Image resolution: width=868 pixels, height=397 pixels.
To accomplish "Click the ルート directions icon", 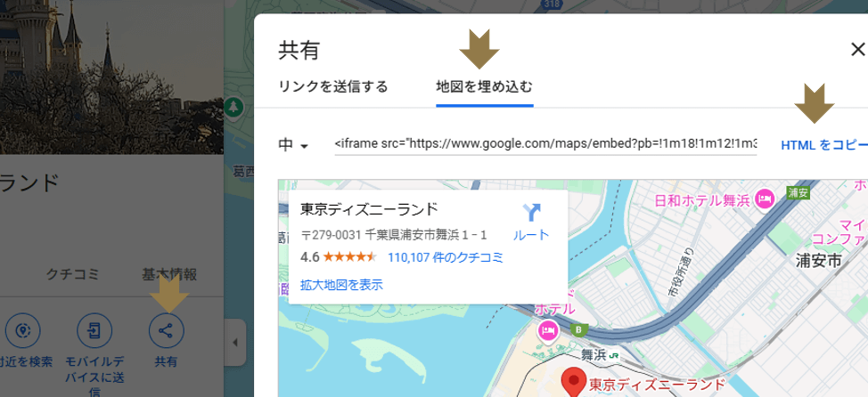I will click(x=531, y=213).
